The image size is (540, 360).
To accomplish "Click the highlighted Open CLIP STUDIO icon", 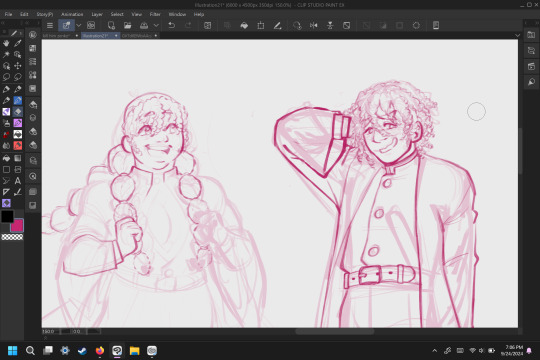I will (x=66, y=25).
